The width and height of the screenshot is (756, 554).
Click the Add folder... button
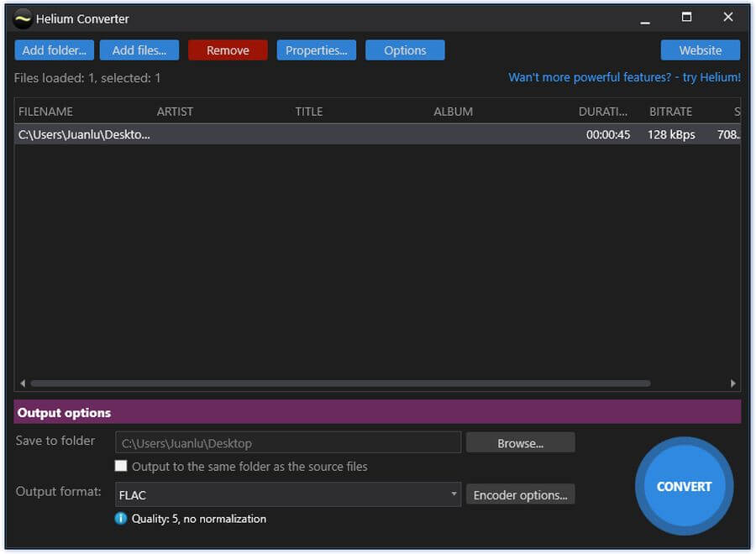pos(55,50)
